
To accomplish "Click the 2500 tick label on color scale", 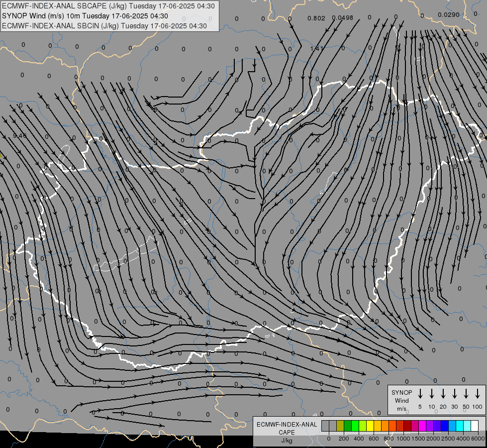I will [448, 439].
